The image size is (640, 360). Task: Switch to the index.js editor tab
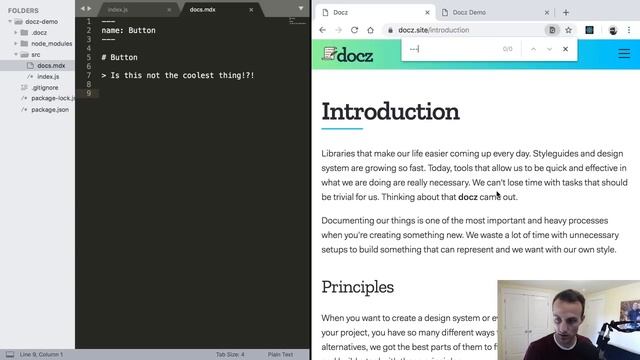(x=118, y=9)
